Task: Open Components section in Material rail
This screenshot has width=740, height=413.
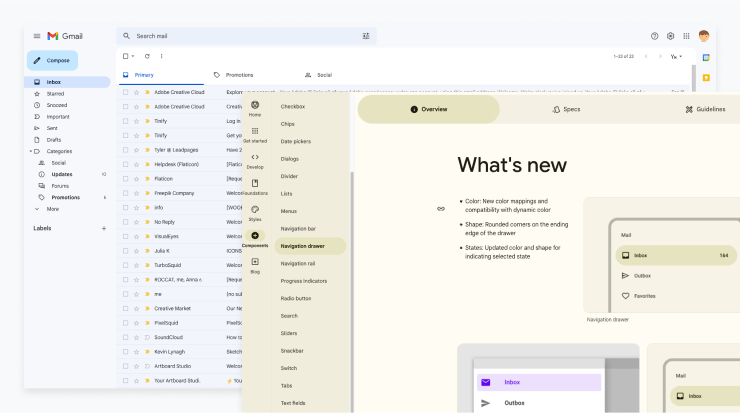Action: click(255, 239)
